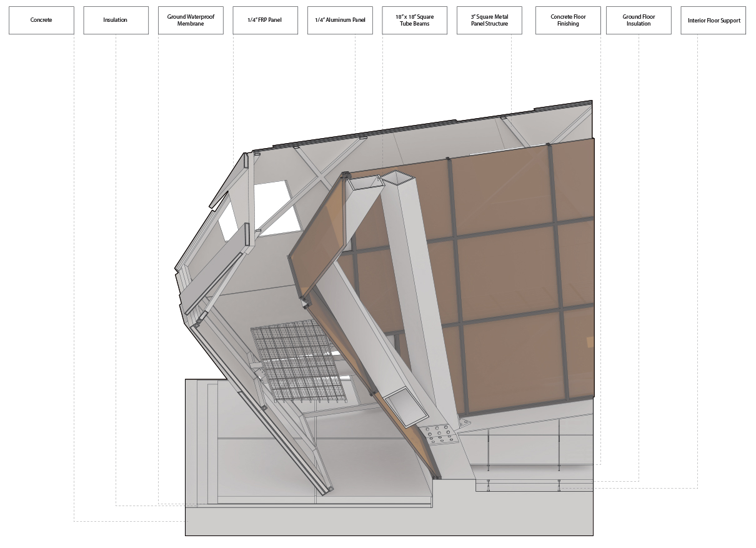Select the Ground Waterproof Membrane label
756x548 pixels.
click(191, 20)
